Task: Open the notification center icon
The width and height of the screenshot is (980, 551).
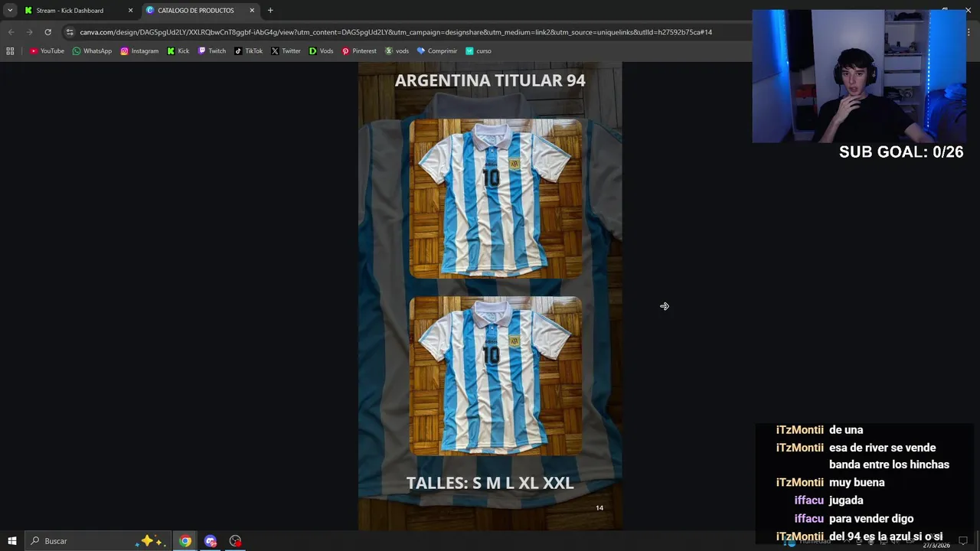Action: tap(963, 541)
